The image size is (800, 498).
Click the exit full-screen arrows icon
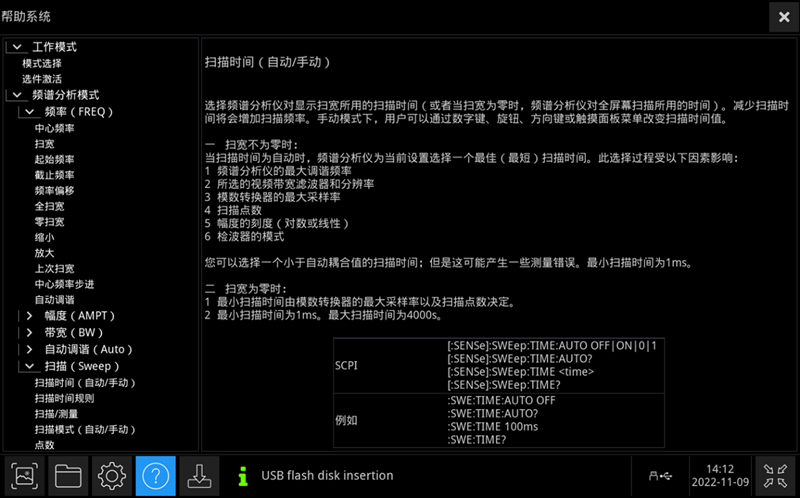(774, 475)
